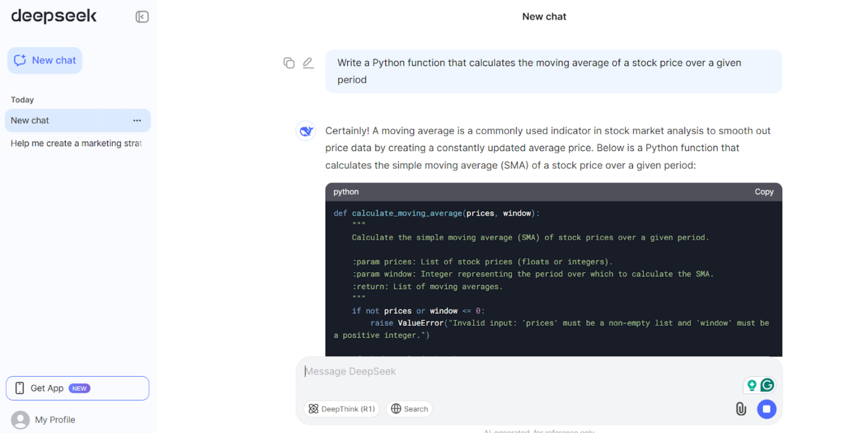Click the green lightbulb suggestion icon
Screen dimensions: 868x433
pyautogui.click(x=752, y=385)
